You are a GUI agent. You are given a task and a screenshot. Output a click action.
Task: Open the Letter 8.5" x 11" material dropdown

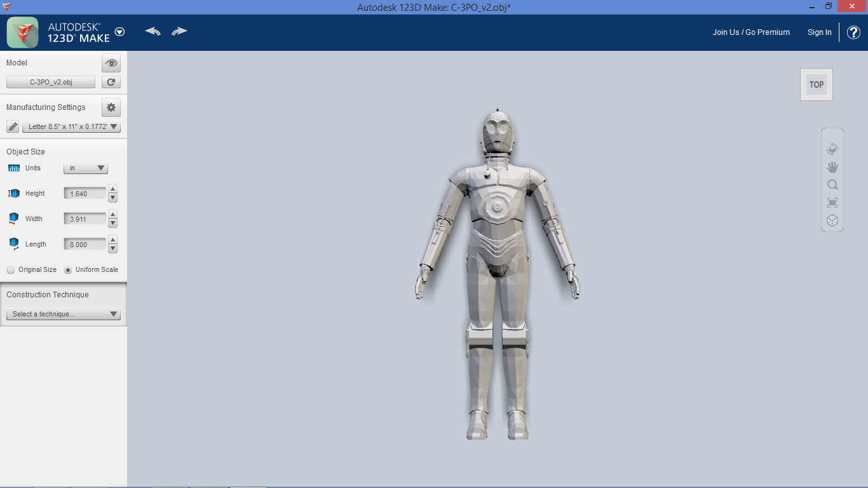pos(71,126)
